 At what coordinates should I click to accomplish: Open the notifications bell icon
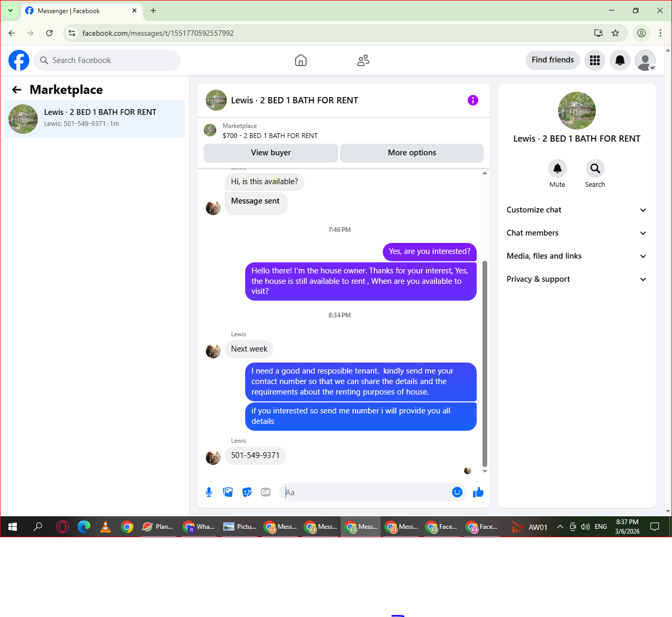tap(620, 60)
